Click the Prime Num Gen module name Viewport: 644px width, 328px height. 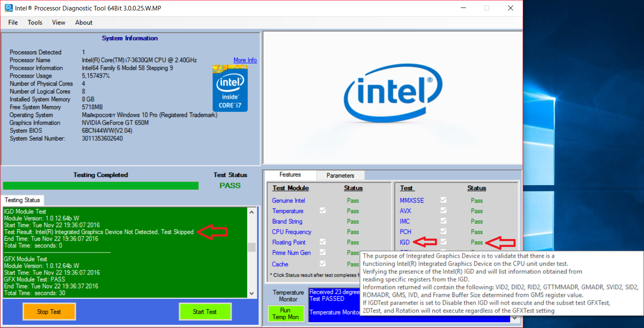pos(291,253)
